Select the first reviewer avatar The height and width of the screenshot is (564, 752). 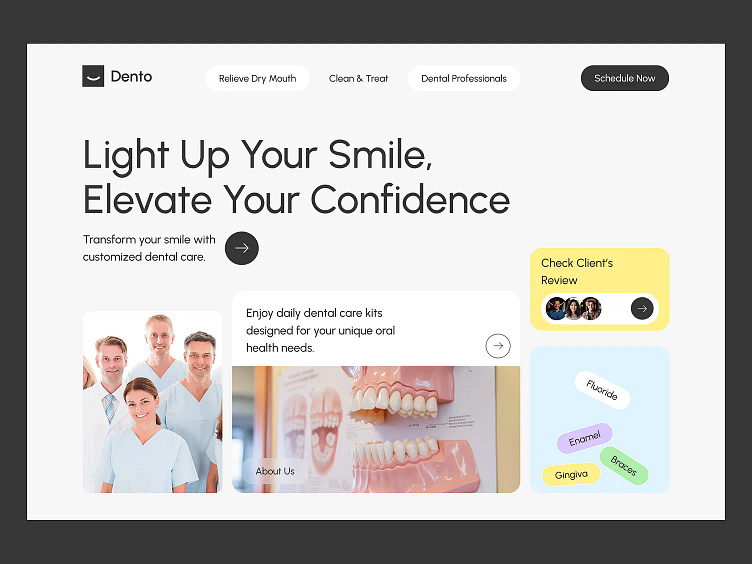click(x=556, y=308)
